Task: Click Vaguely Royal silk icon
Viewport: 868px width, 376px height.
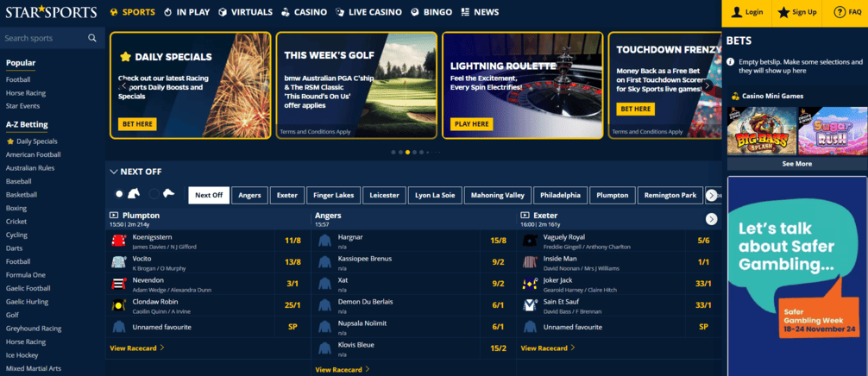Action: coord(530,241)
